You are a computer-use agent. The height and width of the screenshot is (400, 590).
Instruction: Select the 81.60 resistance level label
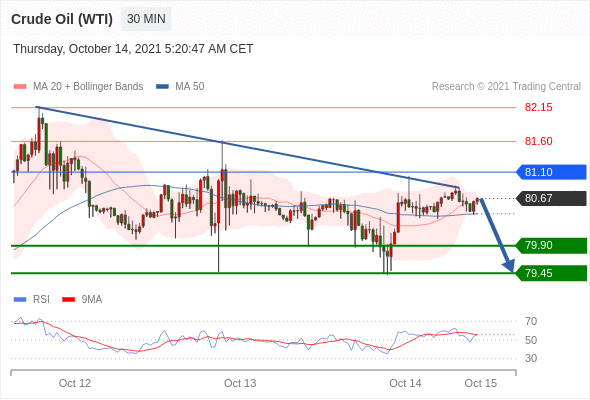pos(538,141)
